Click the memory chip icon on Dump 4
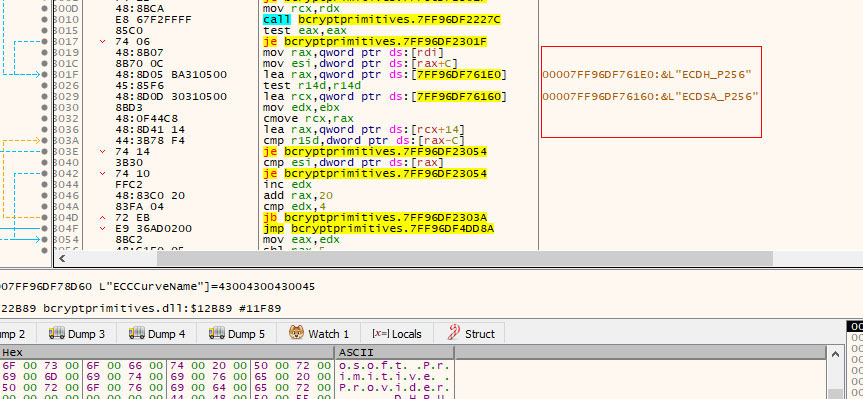Image resolution: width=863 pixels, height=399 pixels. tap(137, 333)
